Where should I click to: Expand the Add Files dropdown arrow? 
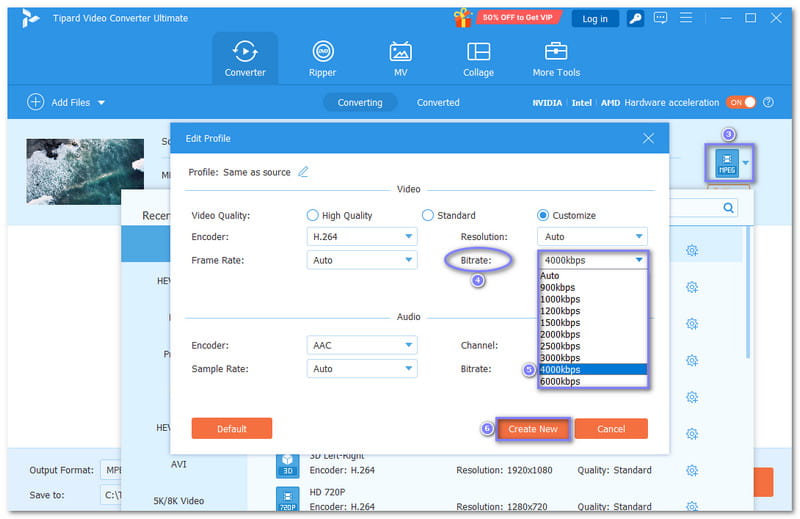click(101, 103)
